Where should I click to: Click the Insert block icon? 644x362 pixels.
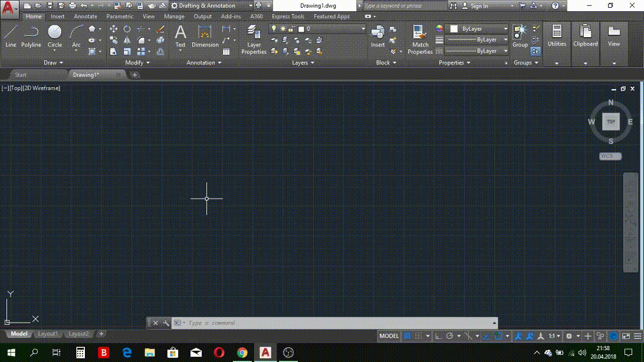(x=377, y=36)
